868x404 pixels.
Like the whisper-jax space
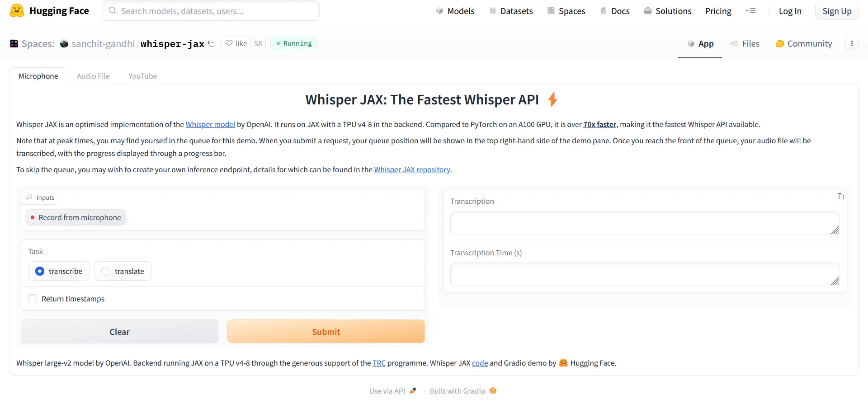point(236,43)
